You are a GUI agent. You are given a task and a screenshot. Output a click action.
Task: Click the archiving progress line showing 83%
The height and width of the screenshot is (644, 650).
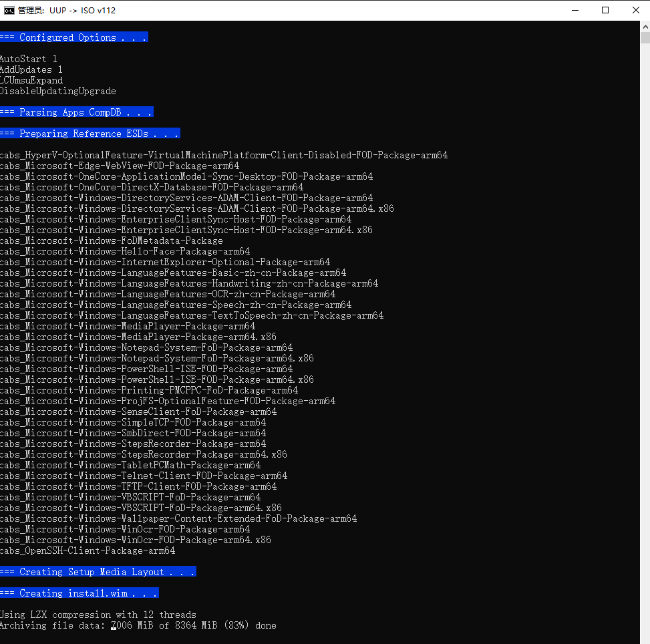pos(138,625)
